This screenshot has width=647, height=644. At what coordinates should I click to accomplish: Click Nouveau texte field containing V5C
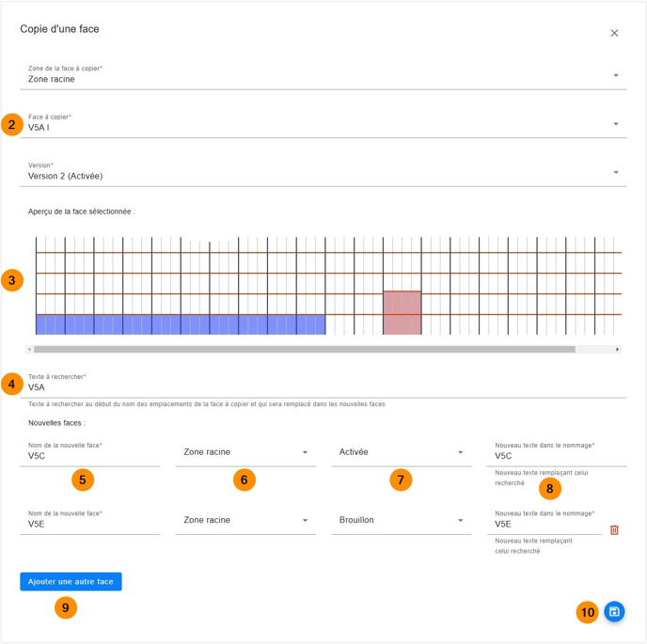[555, 456]
